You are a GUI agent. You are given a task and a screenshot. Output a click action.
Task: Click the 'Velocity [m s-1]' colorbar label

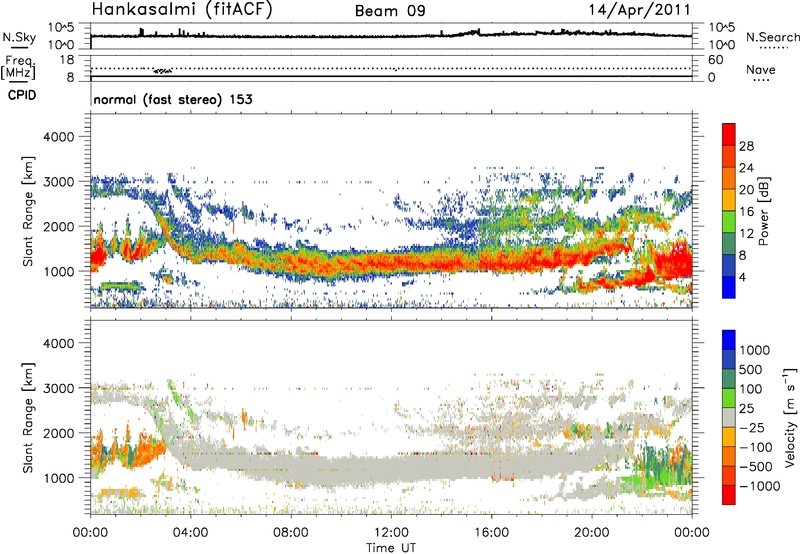click(x=790, y=416)
